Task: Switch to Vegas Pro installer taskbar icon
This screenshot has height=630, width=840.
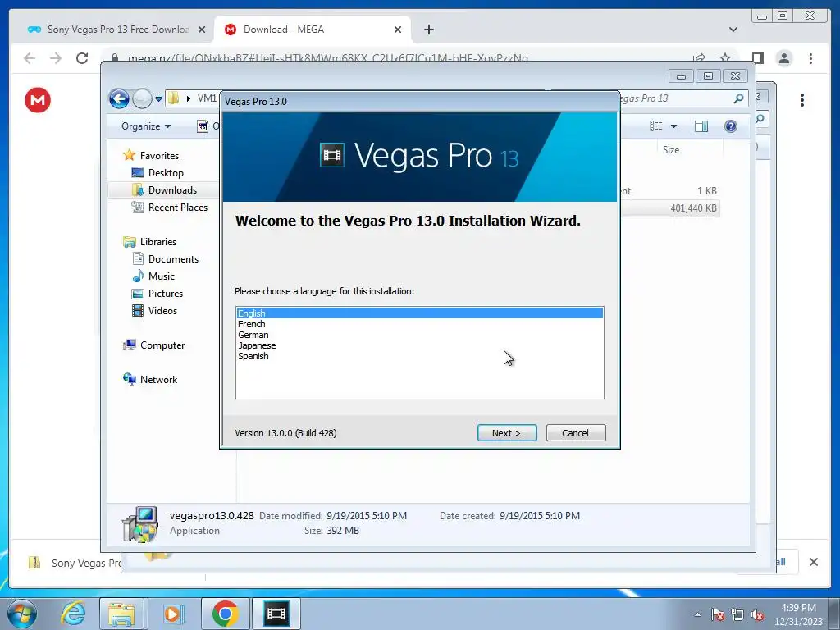Action: tap(276, 614)
